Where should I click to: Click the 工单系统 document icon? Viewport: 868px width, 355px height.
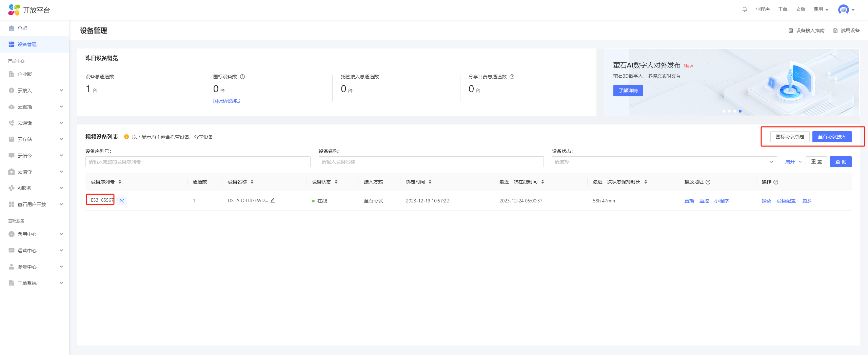click(x=12, y=283)
